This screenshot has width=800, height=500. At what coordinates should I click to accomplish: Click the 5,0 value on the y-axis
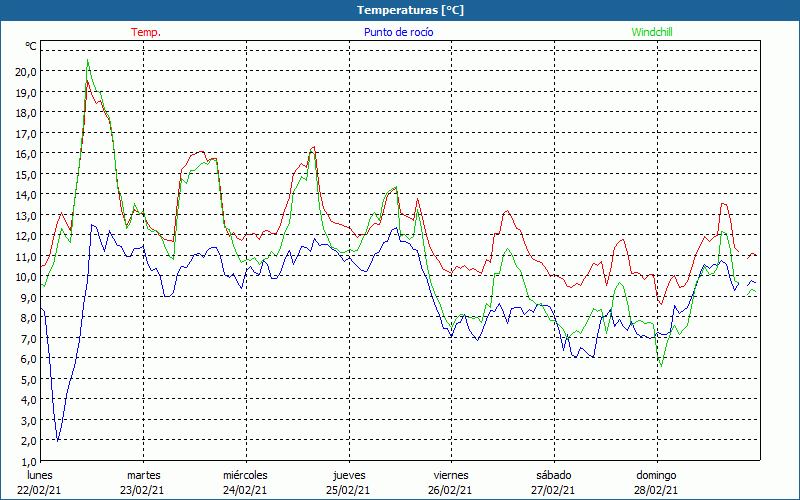pos(28,380)
